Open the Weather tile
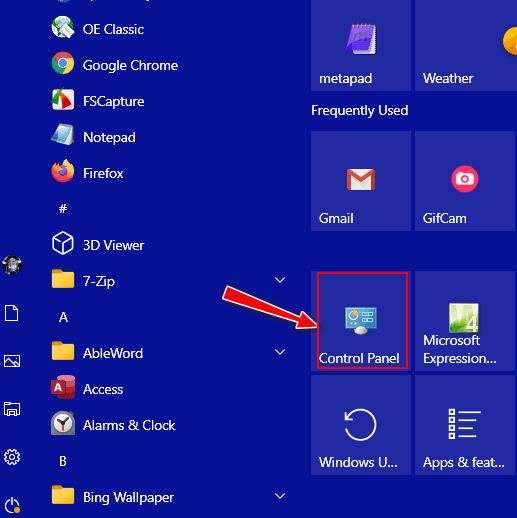 [x=466, y=45]
